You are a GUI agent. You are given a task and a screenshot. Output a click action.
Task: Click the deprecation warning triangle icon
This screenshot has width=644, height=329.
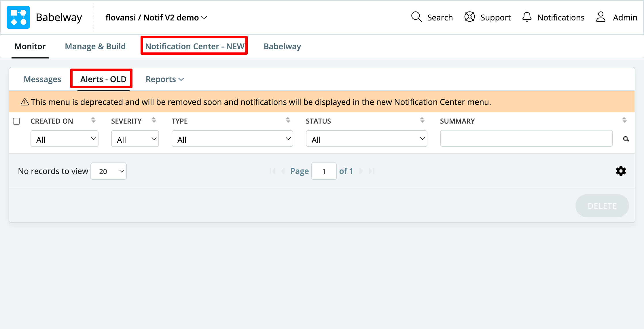click(x=25, y=102)
